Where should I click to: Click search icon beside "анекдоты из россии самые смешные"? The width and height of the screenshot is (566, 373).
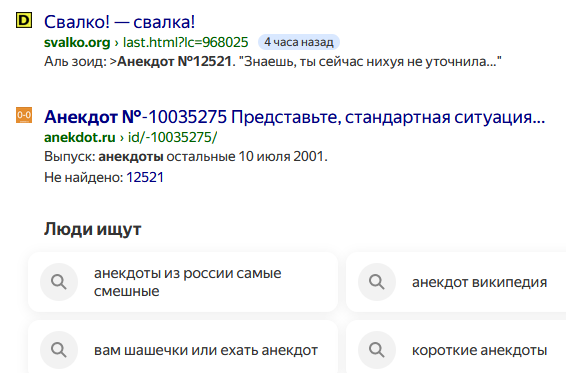[x=59, y=282]
